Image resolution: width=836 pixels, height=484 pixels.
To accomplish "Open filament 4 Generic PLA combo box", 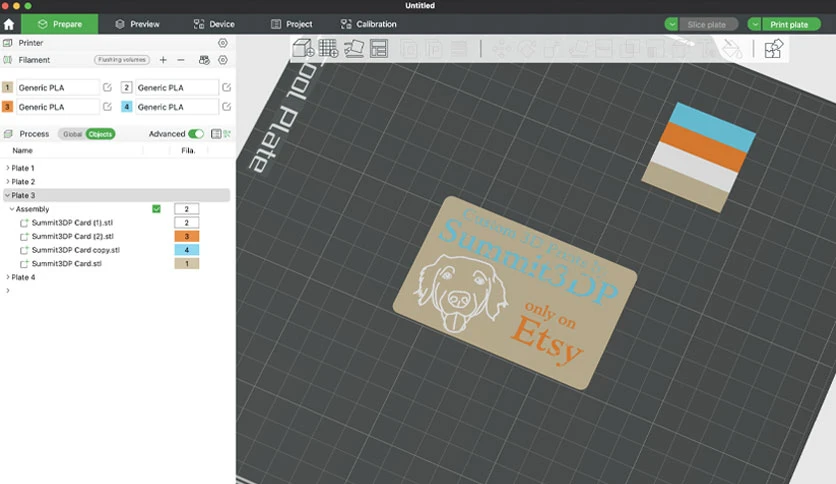I will tap(177, 107).
